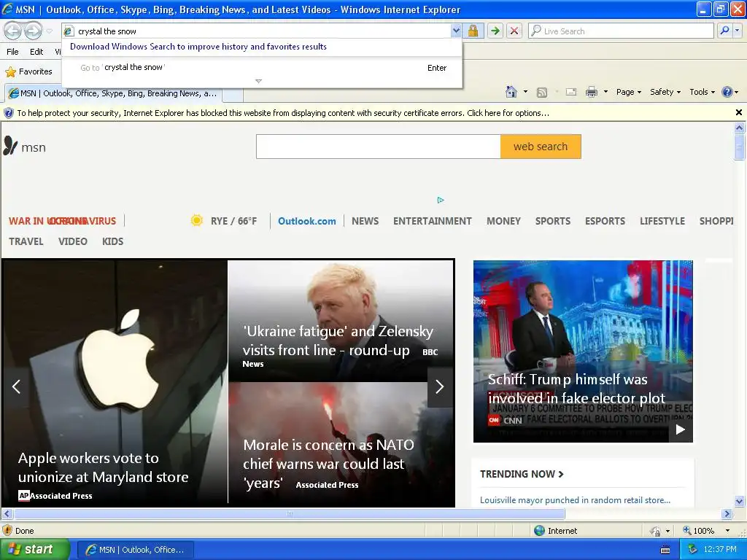
Task: Open the VIDEO navigation section
Action: [73, 241]
